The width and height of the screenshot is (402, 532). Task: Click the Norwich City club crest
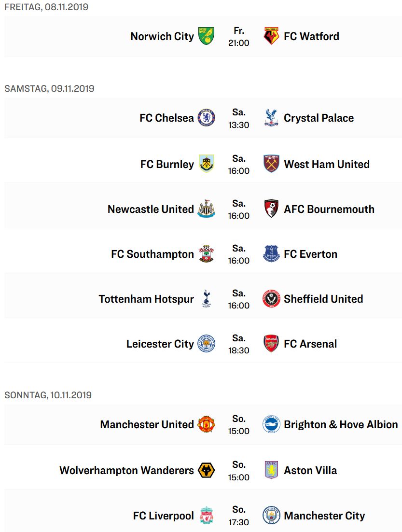(206, 36)
